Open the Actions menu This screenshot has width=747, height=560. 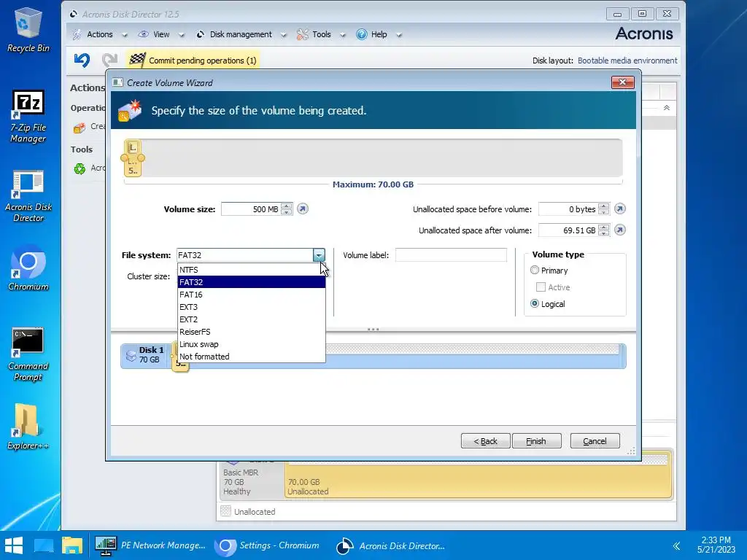tap(99, 34)
